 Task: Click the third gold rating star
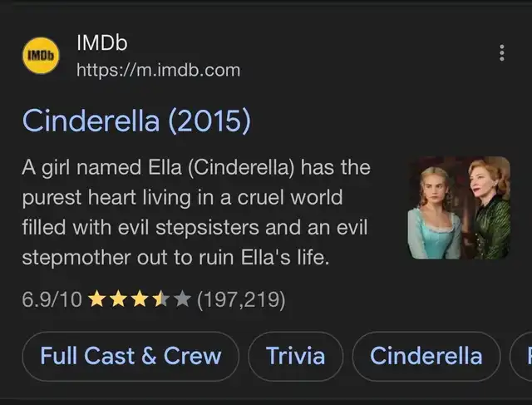140,299
